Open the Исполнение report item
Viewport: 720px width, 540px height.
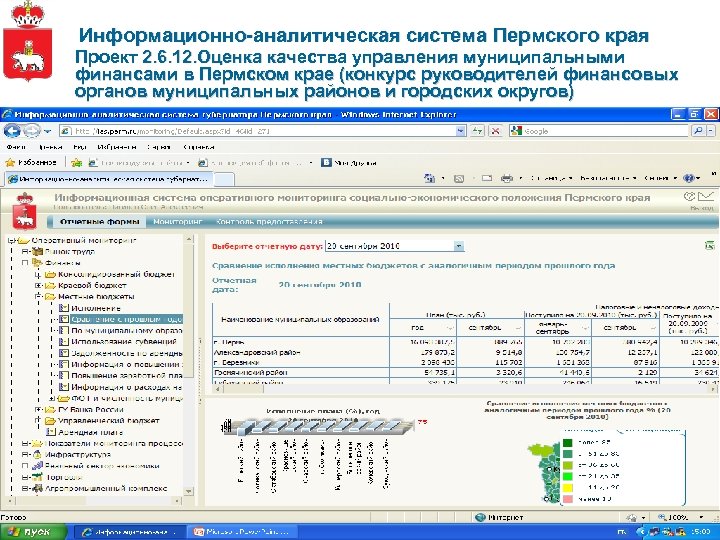[96, 308]
